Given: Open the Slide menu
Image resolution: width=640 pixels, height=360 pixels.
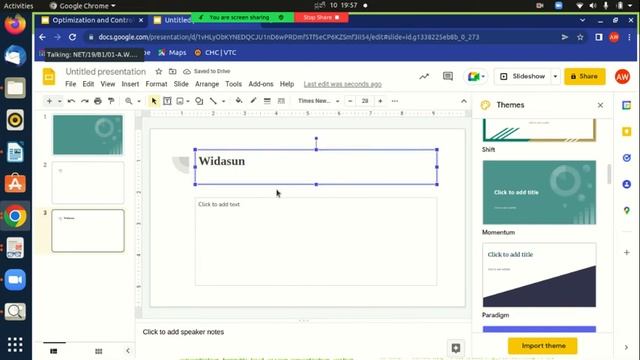Looking at the screenshot, I should 181,84.
